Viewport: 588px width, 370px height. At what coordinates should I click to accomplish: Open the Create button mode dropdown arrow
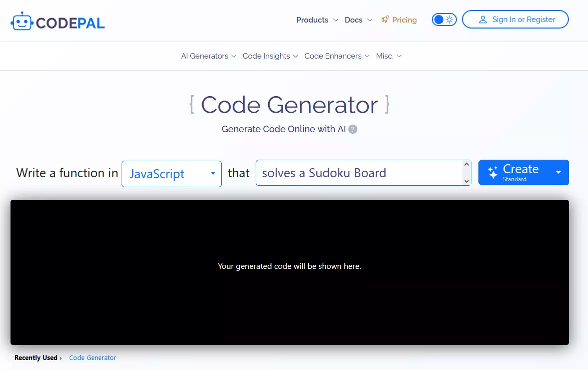click(x=558, y=172)
